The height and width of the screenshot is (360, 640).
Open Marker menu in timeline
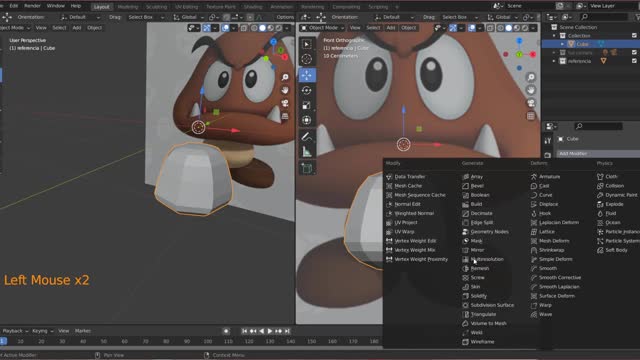(83, 331)
